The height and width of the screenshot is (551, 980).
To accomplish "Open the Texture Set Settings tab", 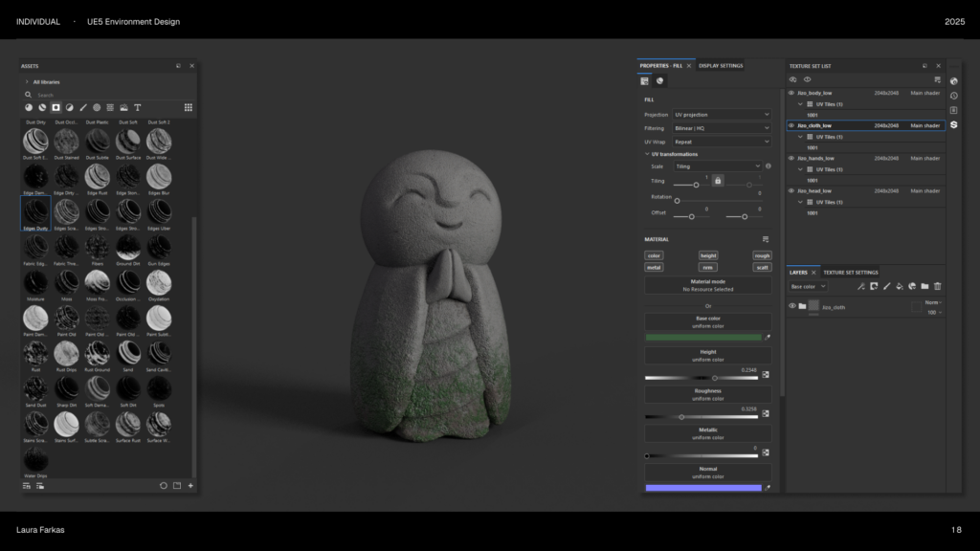I will [x=851, y=273].
